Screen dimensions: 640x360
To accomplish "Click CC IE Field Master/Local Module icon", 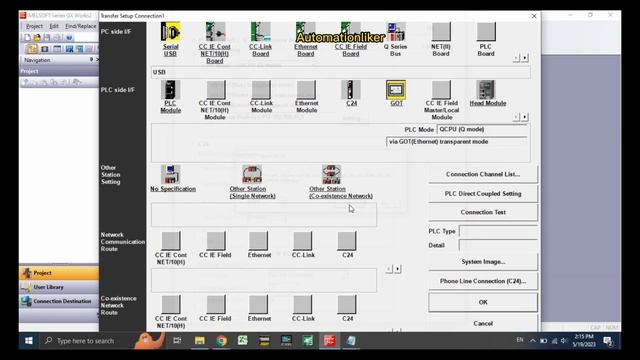I will 441,90.
